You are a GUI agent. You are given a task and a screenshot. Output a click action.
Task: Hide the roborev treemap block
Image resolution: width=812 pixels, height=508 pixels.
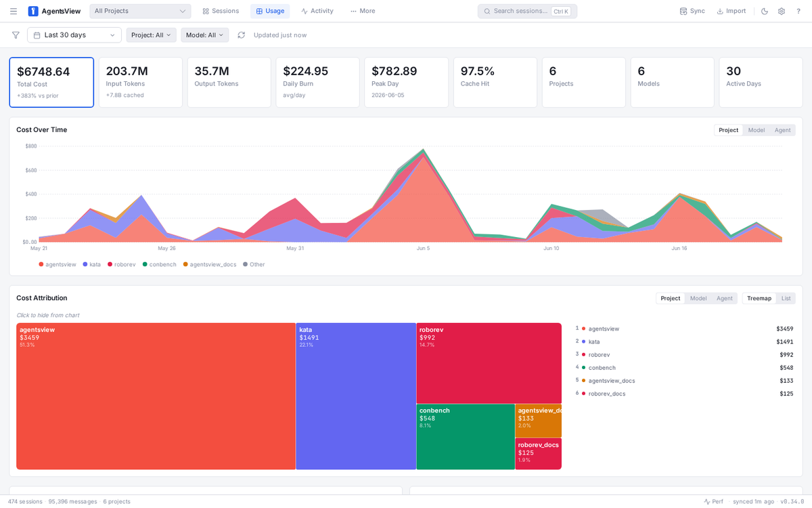pos(489,363)
